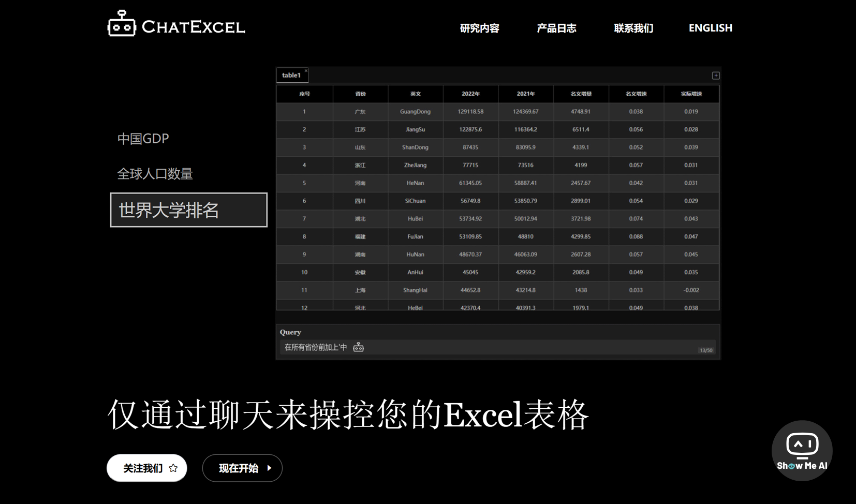This screenshot has width=856, height=504.
Task: Select the 全球人口数量 demo
Action: (x=155, y=174)
